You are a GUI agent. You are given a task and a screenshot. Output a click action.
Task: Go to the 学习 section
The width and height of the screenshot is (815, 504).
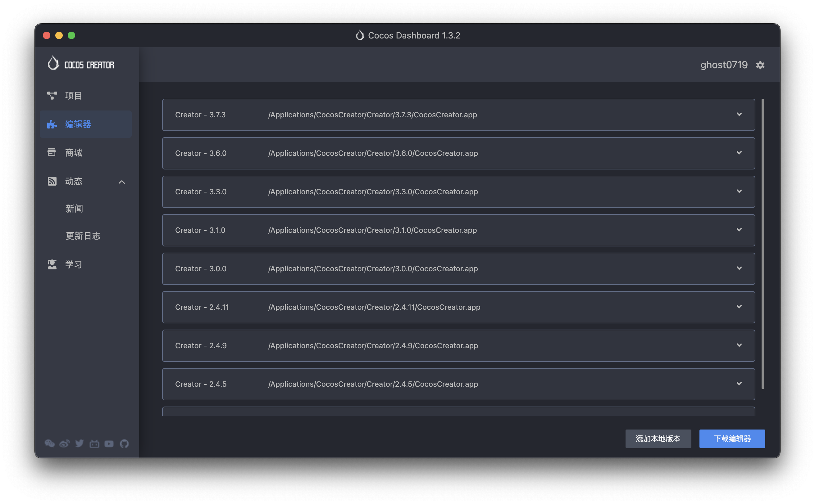tap(73, 264)
